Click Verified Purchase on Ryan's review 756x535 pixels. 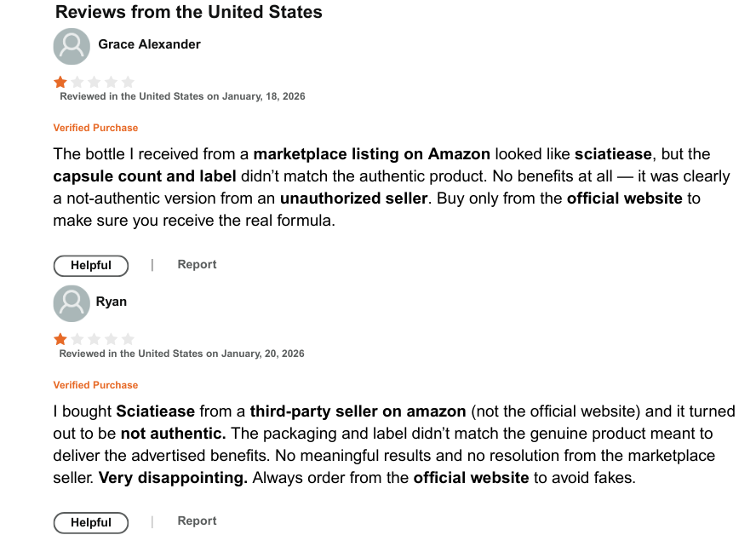click(95, 385)
